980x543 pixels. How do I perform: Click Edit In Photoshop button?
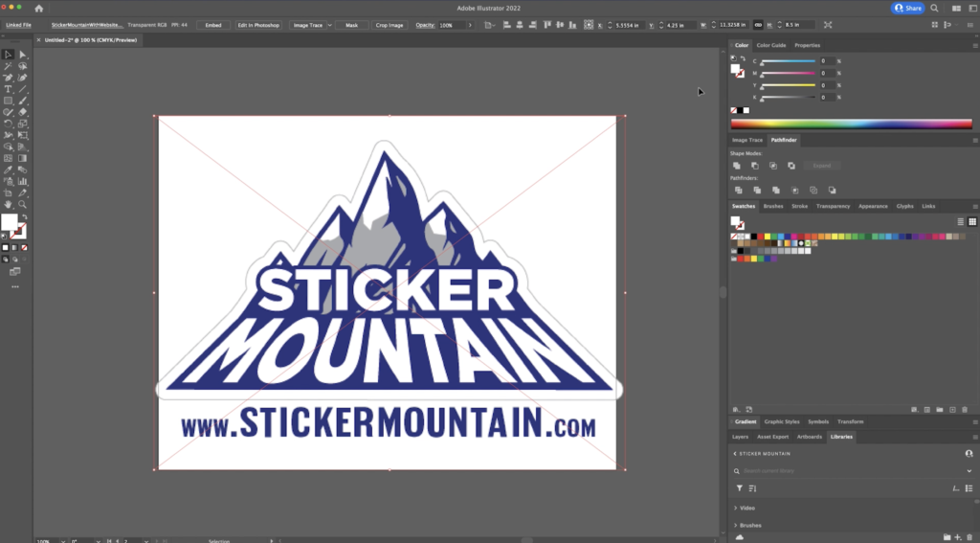coord(258,25)
